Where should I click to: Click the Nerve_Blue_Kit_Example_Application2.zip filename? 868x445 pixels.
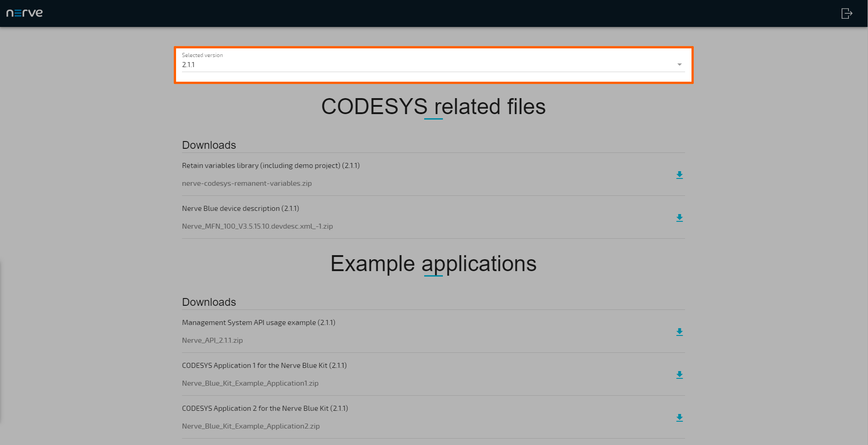[x=251, y=426]
